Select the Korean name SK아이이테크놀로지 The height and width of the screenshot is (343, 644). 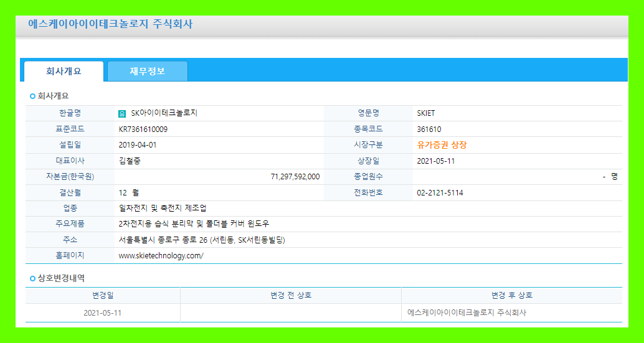pos(164,113)
